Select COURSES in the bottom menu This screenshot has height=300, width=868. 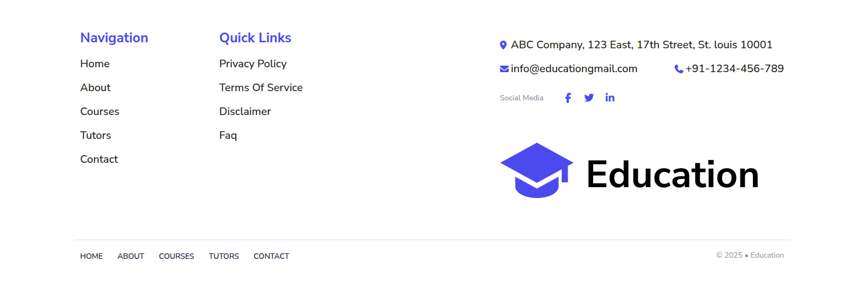pos(177,256)
